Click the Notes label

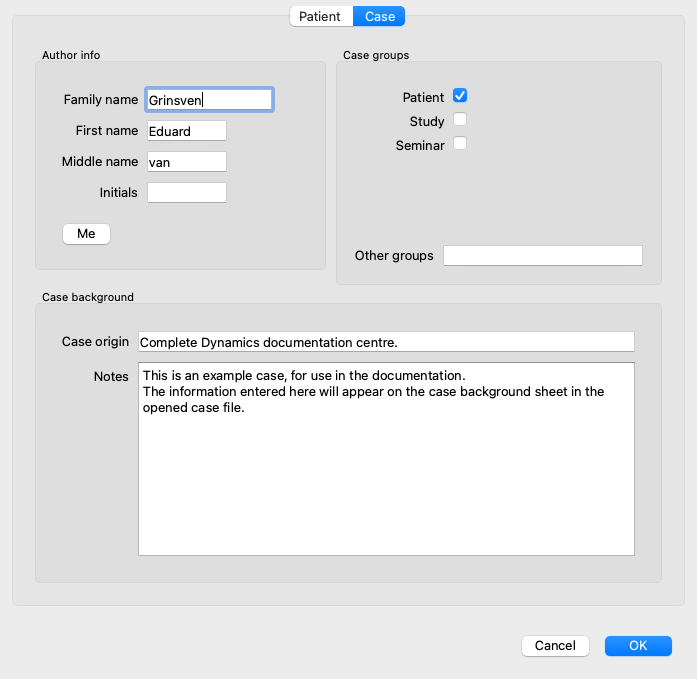click(111, 377)
